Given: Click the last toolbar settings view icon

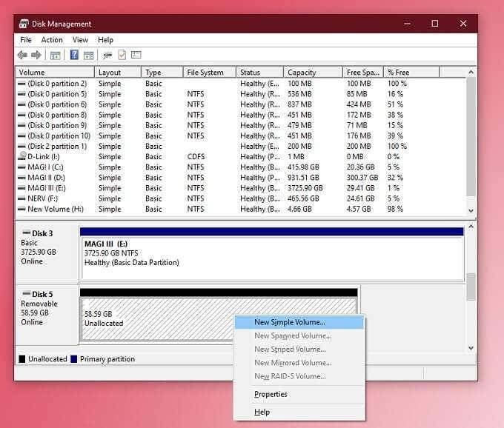Looking at the screenshot, I should click(x=136, y=56).
